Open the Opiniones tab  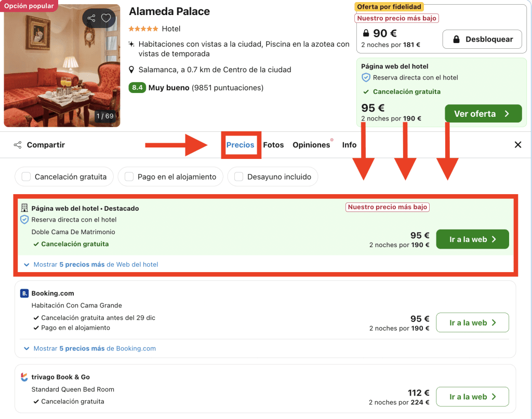(x=311, y=145)
